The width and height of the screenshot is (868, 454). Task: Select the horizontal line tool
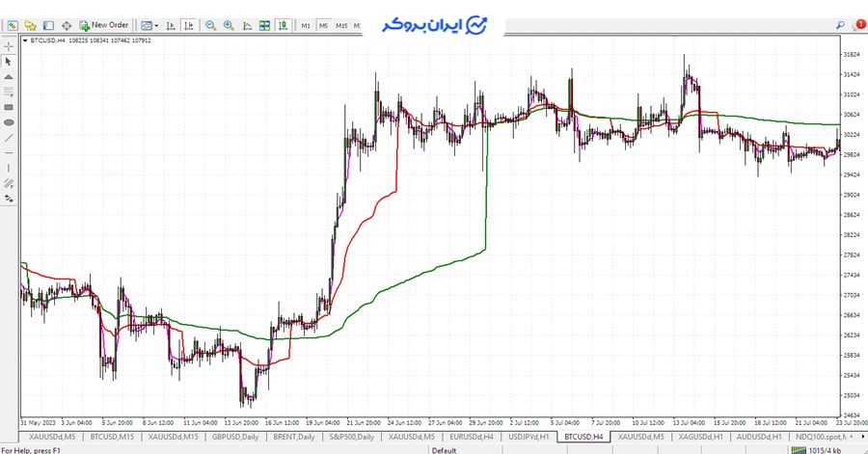point(9,153)
